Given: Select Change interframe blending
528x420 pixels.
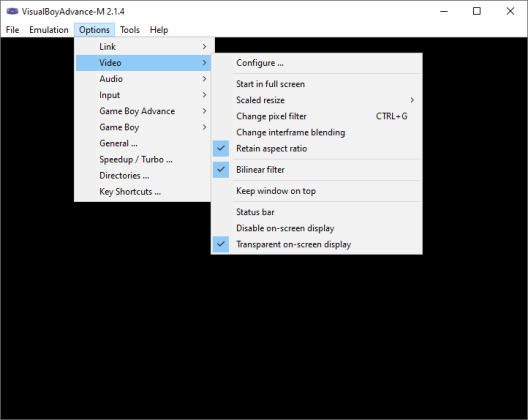Looking at the screenshot, I should 317,132.
